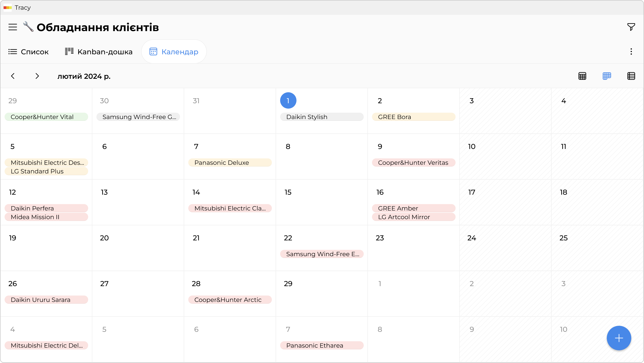Open the GREE Bora event
This screenshot has height=363, width=644.
tap(413, 117)
